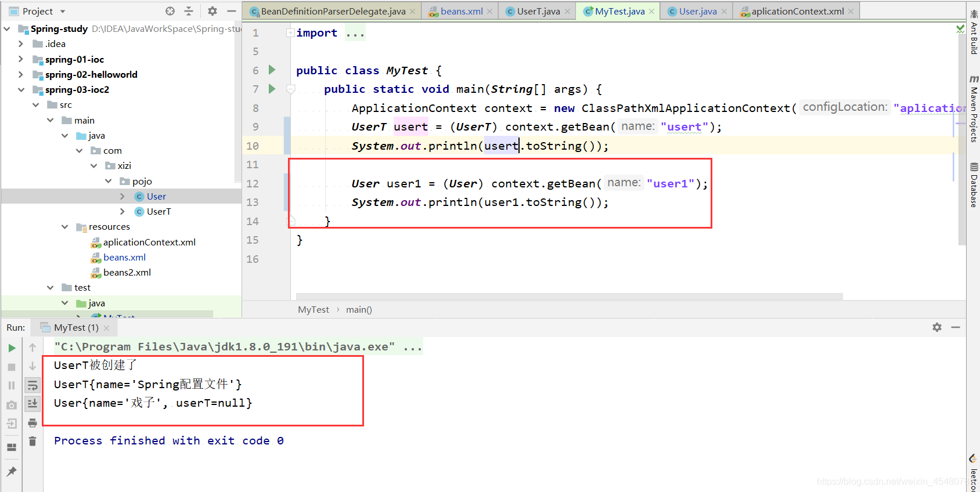Viewport: 980px width, 492px height.
Task: Click the editor horizontal scrollbar
Action: (x=569, y=296)
